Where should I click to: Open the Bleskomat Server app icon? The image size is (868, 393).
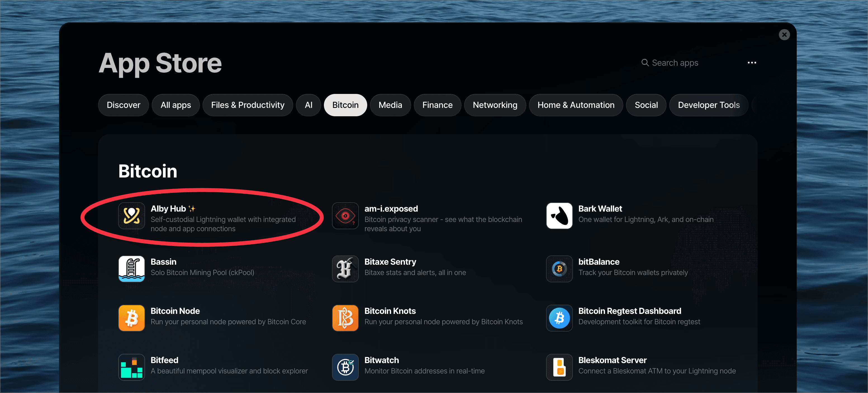(559, 367)
